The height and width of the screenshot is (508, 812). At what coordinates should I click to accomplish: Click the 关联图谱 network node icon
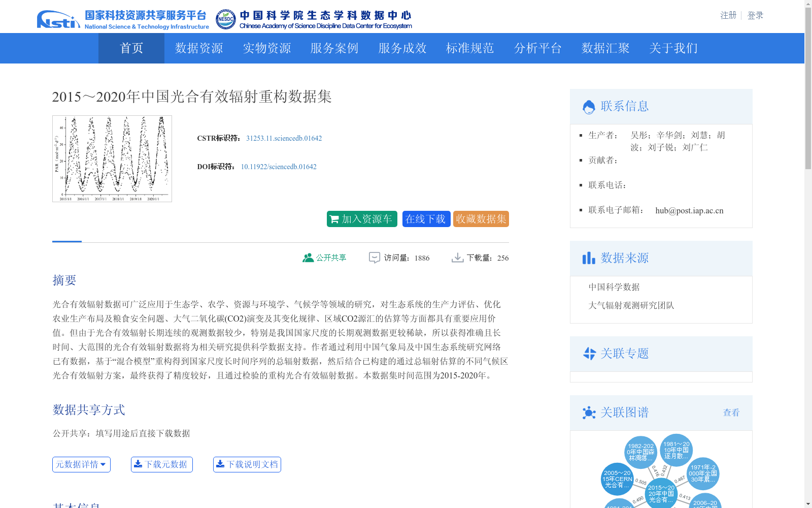[589, 412]
